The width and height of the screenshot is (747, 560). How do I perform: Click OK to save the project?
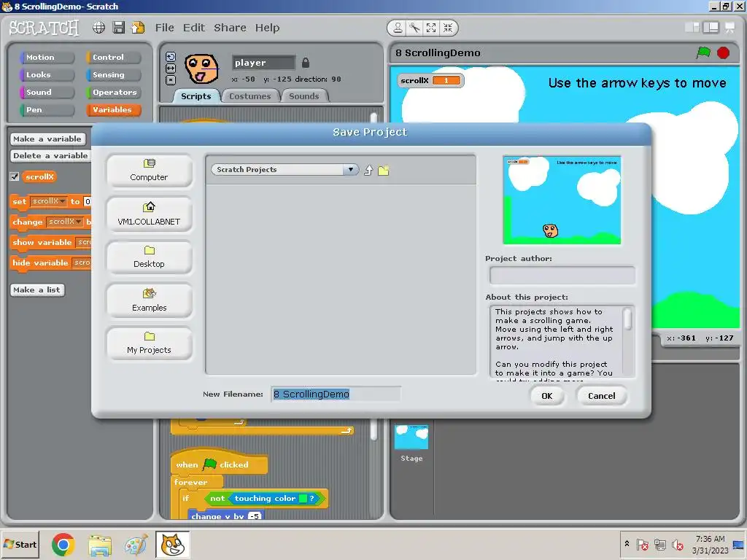[x=547, y=396]
